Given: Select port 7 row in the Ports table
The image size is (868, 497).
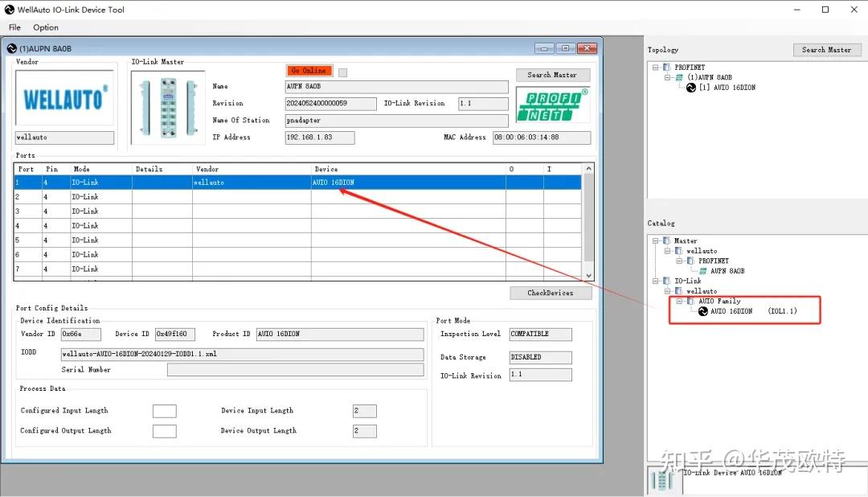Looking at the screenshot, I should coord(298,269).
